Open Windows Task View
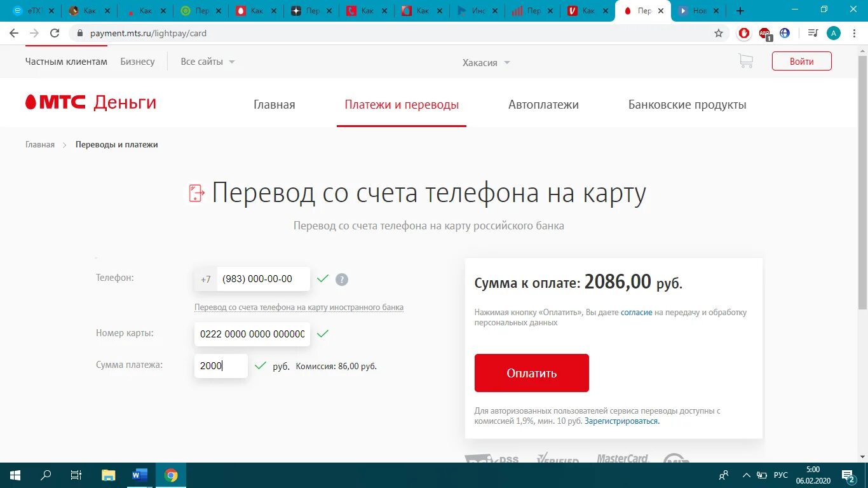The width and height of the screenshot is (868, 488). (x=76, y=475)
